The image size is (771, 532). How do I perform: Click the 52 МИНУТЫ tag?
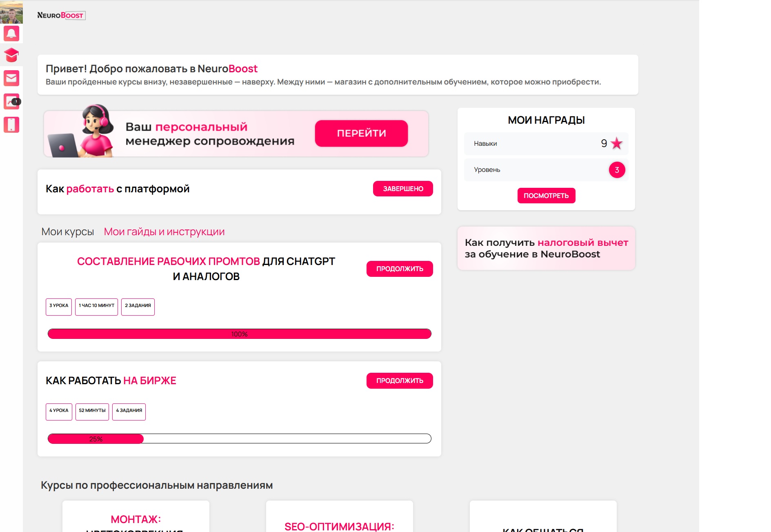tap(92, 412)
